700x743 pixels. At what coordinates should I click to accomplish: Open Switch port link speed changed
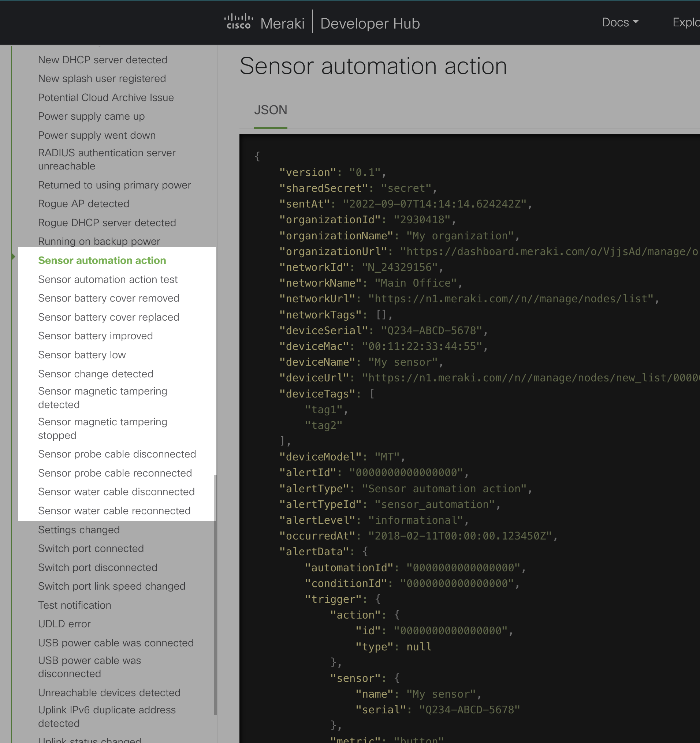pos(111,586)
